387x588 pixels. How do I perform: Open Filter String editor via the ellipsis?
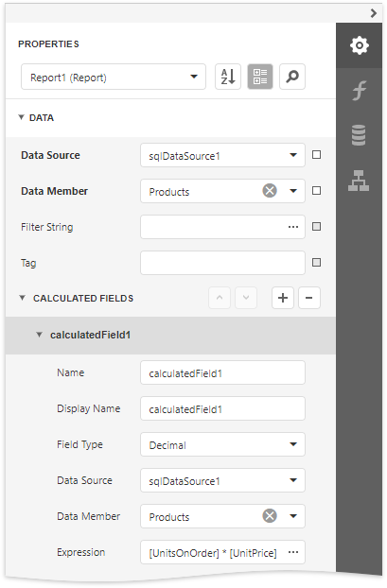293,227
